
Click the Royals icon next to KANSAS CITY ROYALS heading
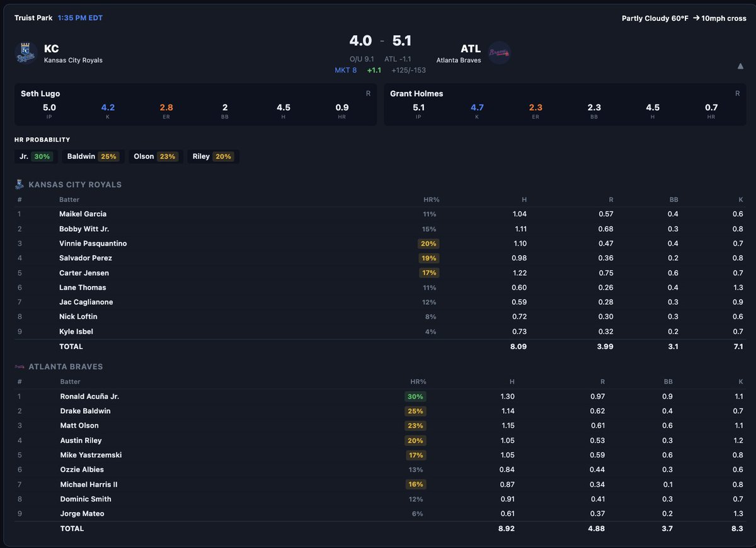click(x=20, y=184)
